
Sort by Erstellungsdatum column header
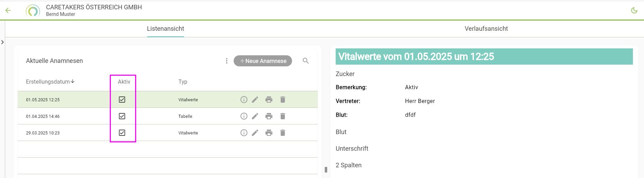tap(48, 82)
